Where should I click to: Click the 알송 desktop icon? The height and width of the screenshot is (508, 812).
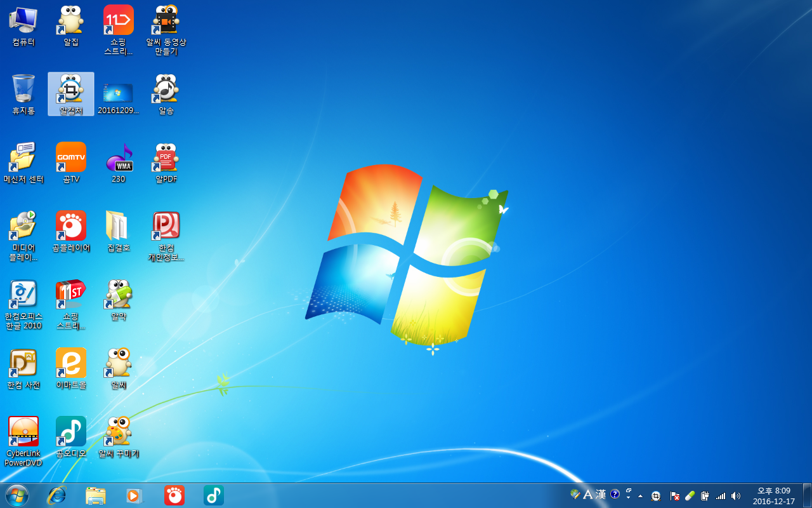pos(166,90)
